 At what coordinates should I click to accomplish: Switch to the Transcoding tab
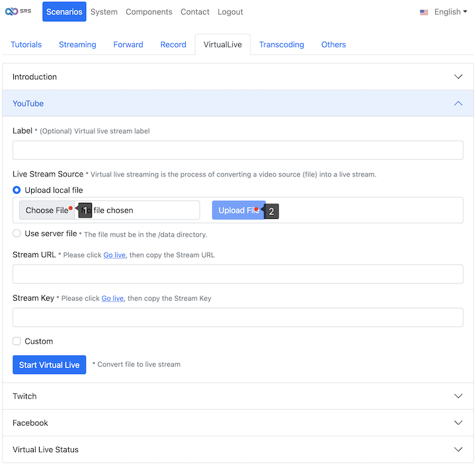pyautogui.click(x=282, y=44)
